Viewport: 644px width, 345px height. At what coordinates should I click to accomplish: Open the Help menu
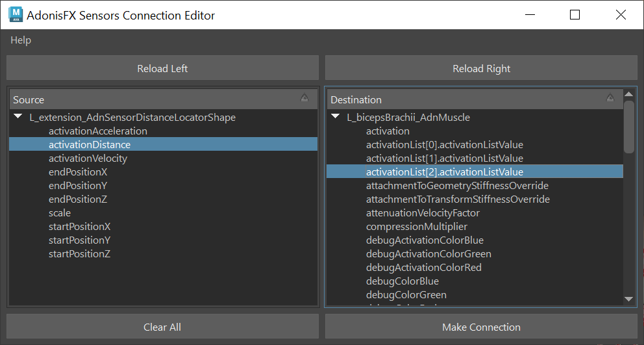pos(21,40)
